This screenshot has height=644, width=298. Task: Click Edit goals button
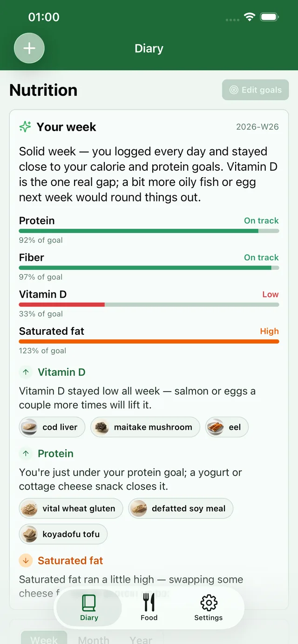256,90
